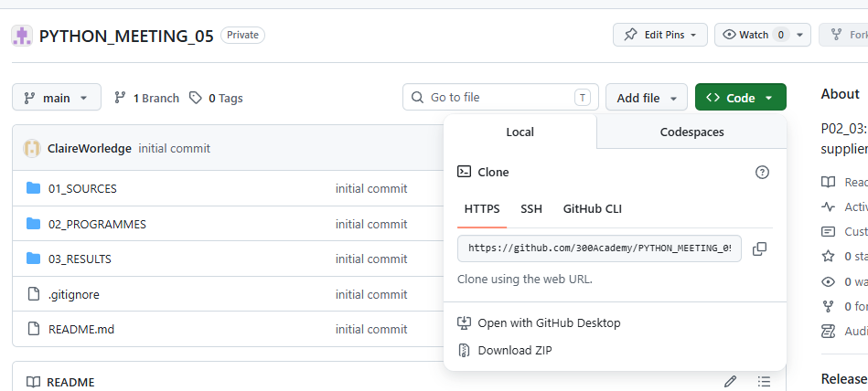Viewport: 868px width, 391px height.
Task: Click the Go to file search field
Action: 500,98
